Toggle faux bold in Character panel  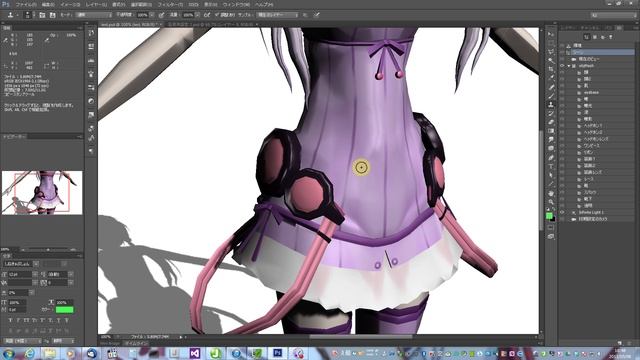[11, 321]
